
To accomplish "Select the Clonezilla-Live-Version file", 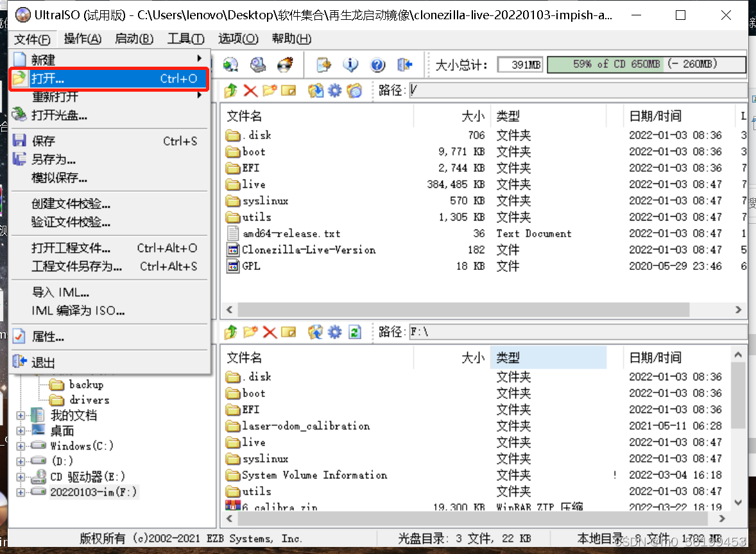I will coord(302,250).
